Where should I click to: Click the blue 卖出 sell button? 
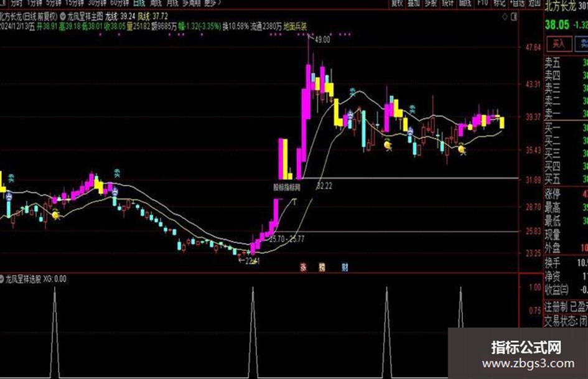pos(582,44)
